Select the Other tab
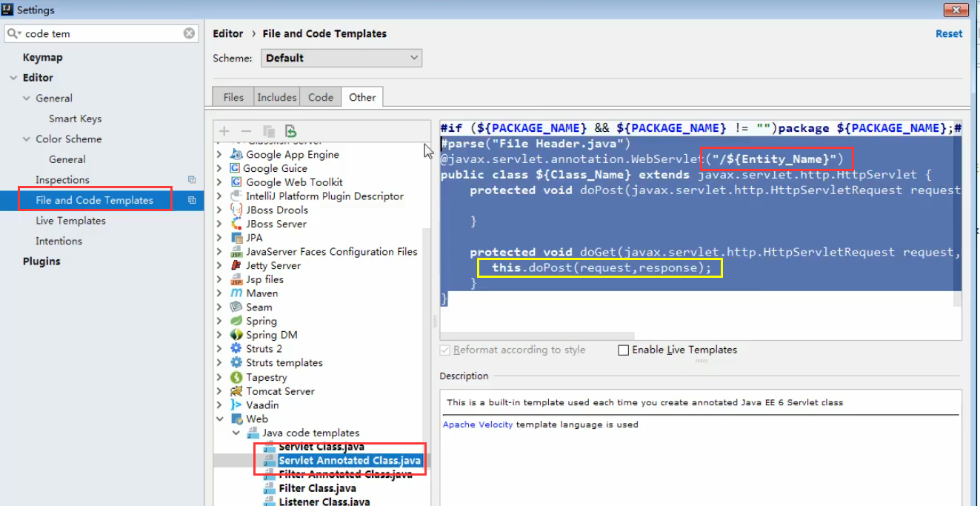 [x=362, y=97]
